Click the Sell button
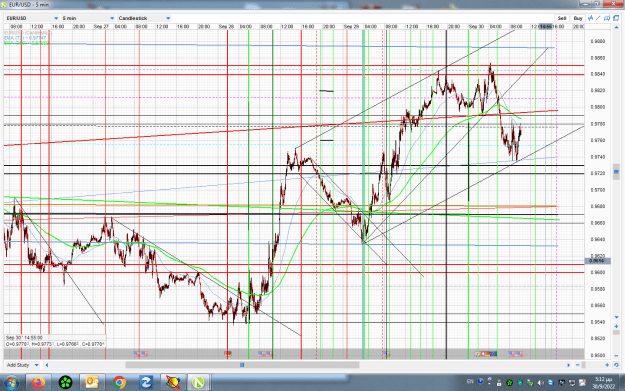Screen dimensions: 625x391 562,18
